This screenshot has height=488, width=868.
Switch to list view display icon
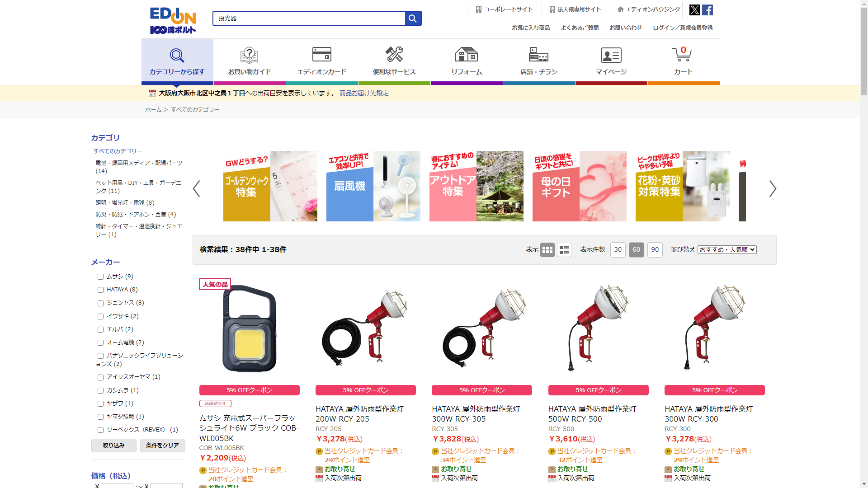tap(564, 249)
